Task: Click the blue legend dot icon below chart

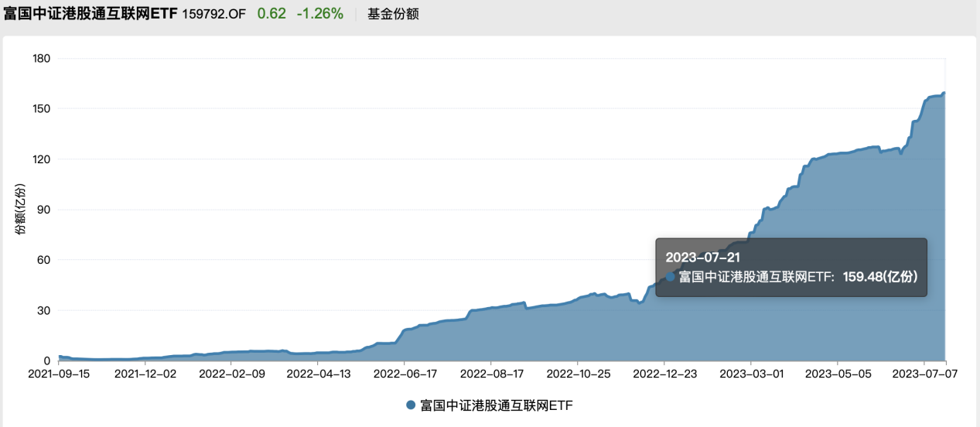Action: pyautogui.click(x=411, y=405)
